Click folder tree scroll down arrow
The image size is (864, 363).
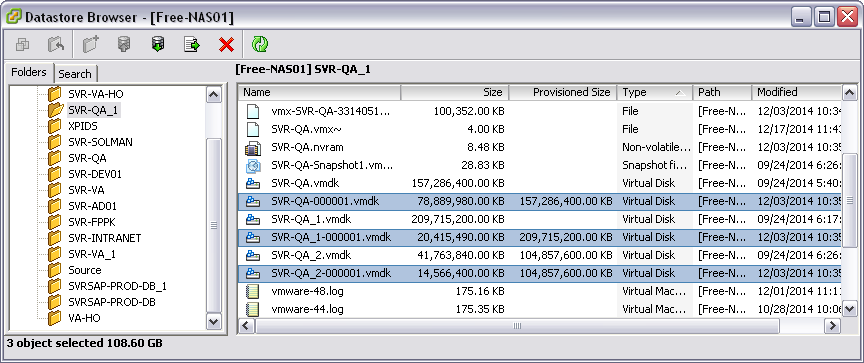[214, 321]
